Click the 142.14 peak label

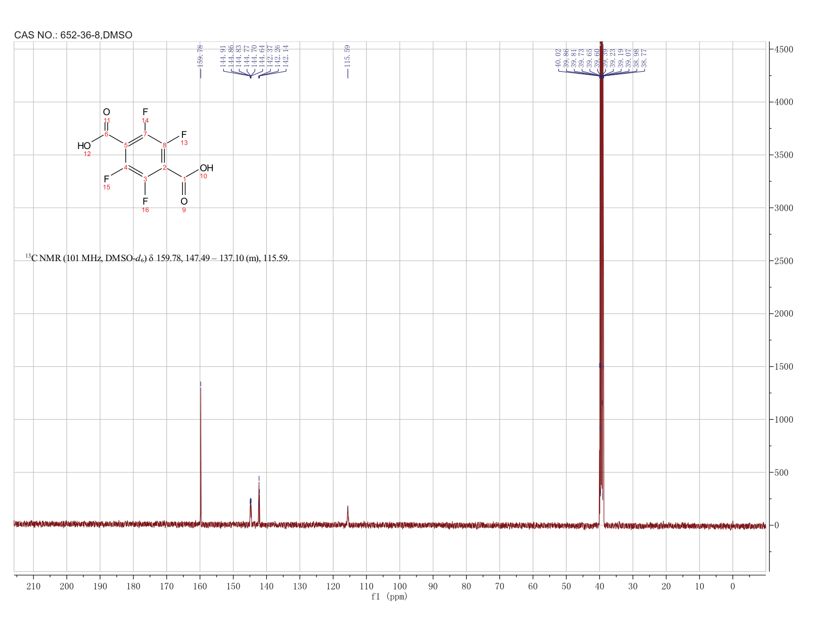[286, 56]
